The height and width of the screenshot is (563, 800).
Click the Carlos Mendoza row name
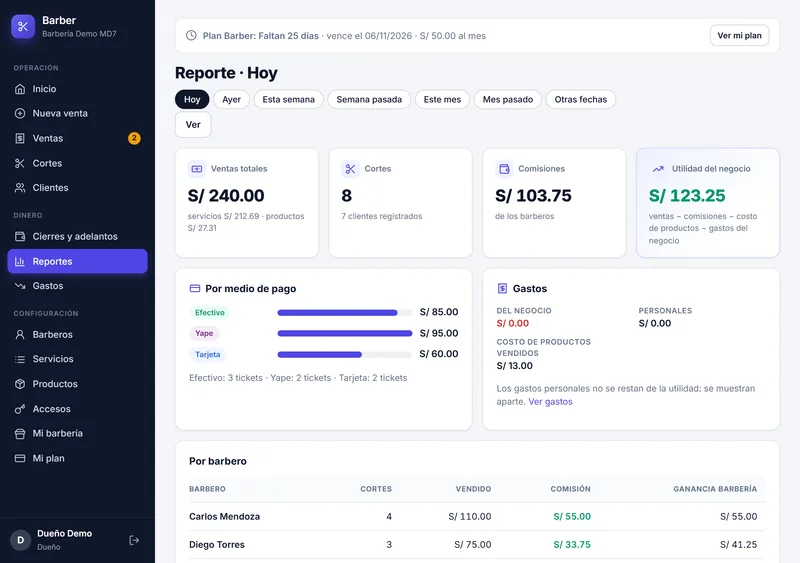pos(224,517)
